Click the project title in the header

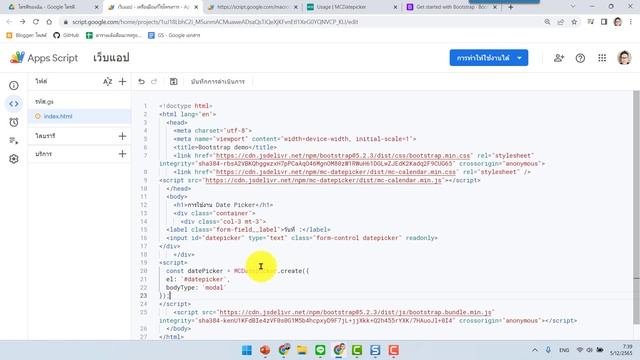(x=111, y=58)
